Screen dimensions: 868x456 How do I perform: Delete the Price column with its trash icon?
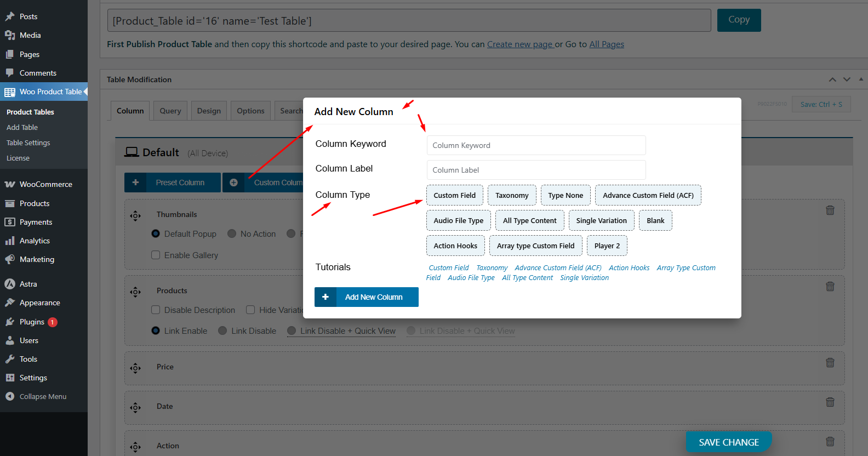(830, 362)
